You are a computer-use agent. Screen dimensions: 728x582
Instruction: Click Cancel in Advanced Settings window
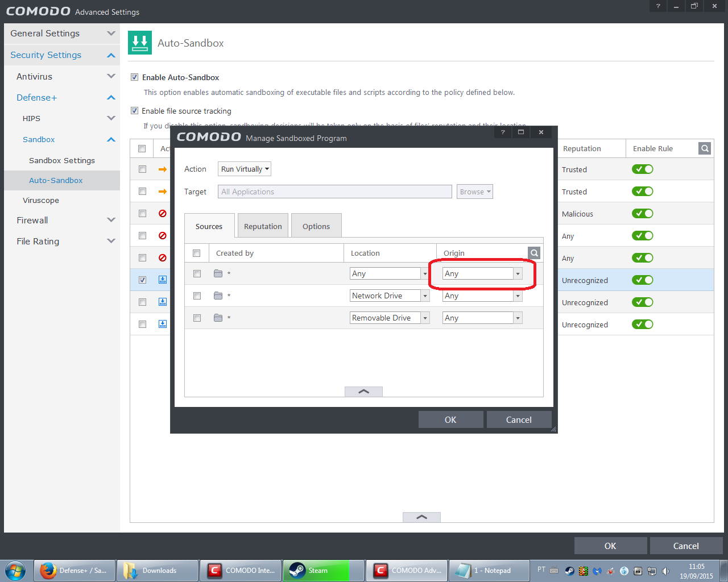point(686,546)
